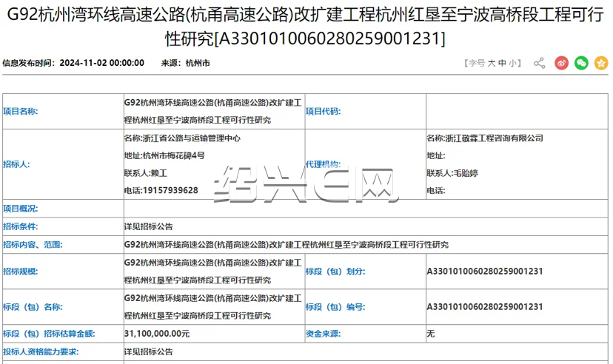Viewport: 613px width, 364px height.
Task: Click project name value in 项目名称 row
Action: 213,111
